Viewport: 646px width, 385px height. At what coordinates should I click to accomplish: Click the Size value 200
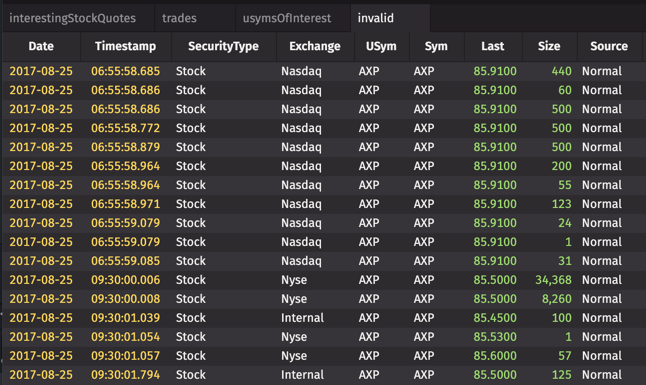[561, 166]
